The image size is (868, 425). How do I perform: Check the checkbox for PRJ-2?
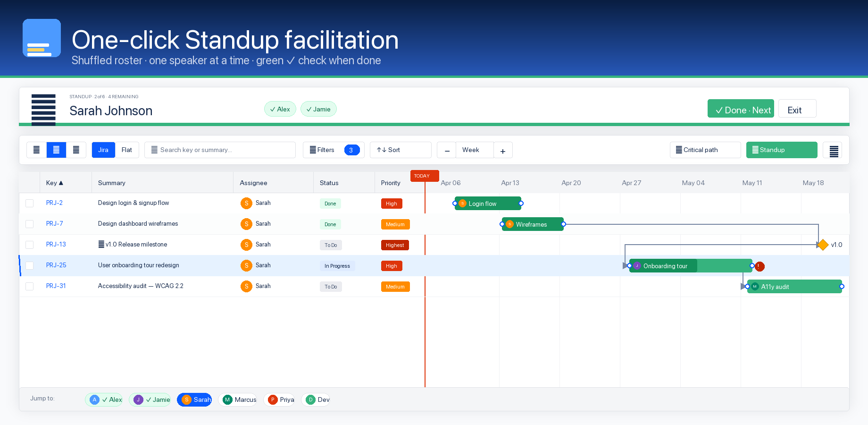[30, 203]
